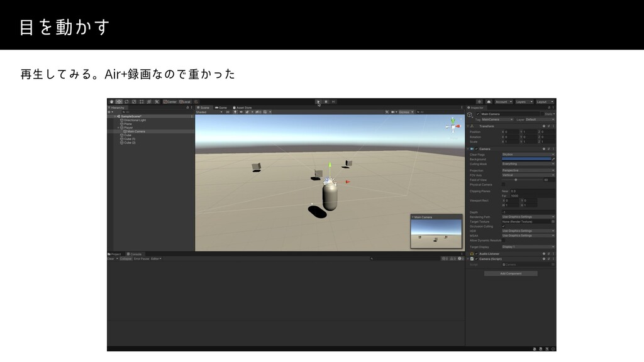Switch to the Asset Store tab
The image size is (644, 362).
[x=242, y=107]
